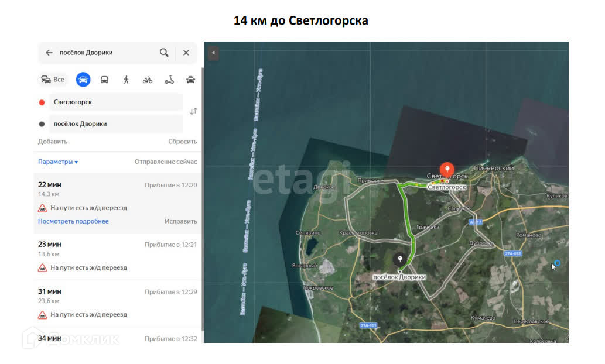Click railway crossing warning icon for 23 мин

[x=42, y=268]
